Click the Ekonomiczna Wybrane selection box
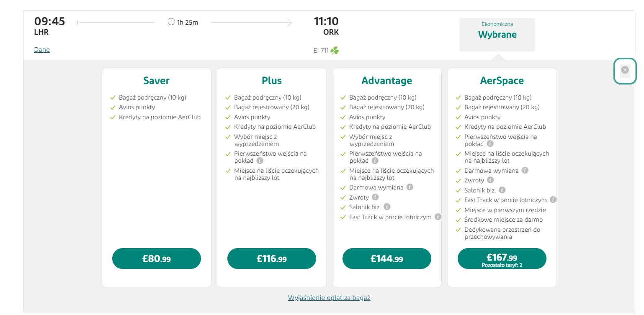 click(497, 34)
